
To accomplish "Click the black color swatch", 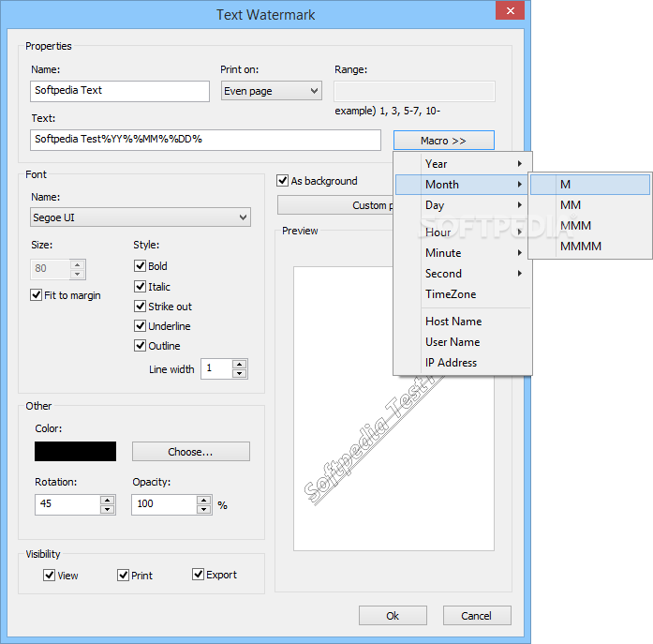I will point(75,451).
